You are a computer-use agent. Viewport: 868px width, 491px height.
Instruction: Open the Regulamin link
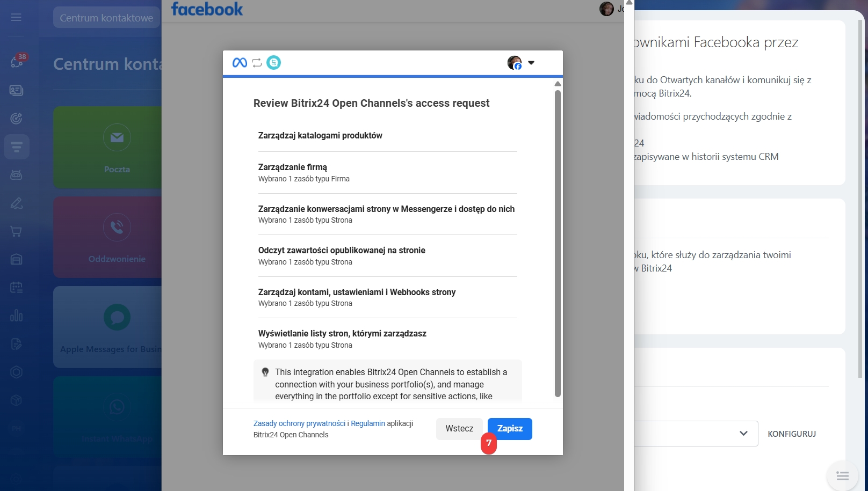pos(368,423)
